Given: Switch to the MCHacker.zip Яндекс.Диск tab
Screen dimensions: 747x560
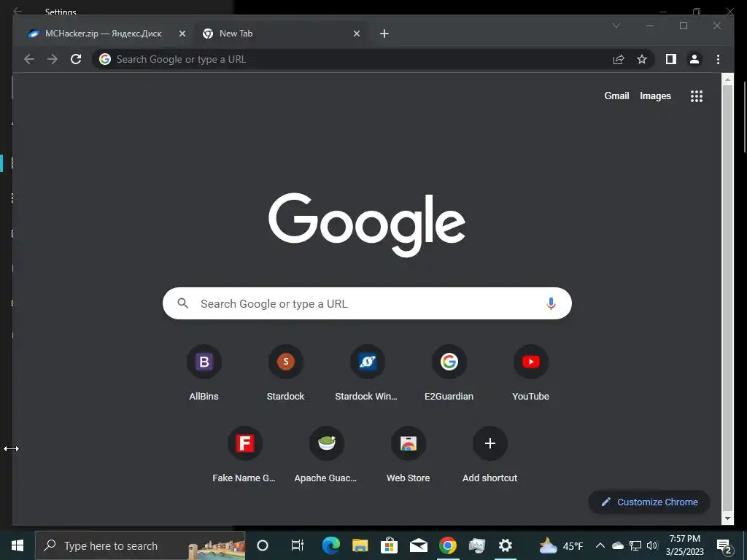Looking at the screenshot, I should coord(104,34).
